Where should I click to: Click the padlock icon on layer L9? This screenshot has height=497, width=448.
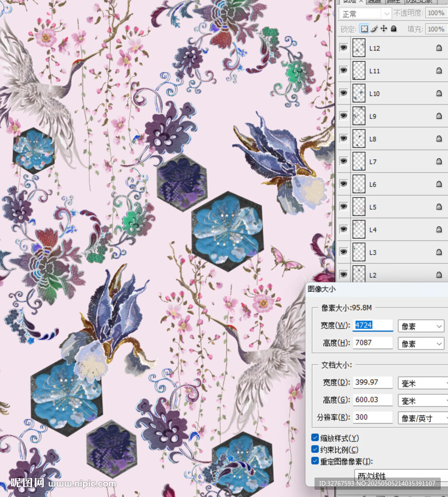(x=439, y=116)
